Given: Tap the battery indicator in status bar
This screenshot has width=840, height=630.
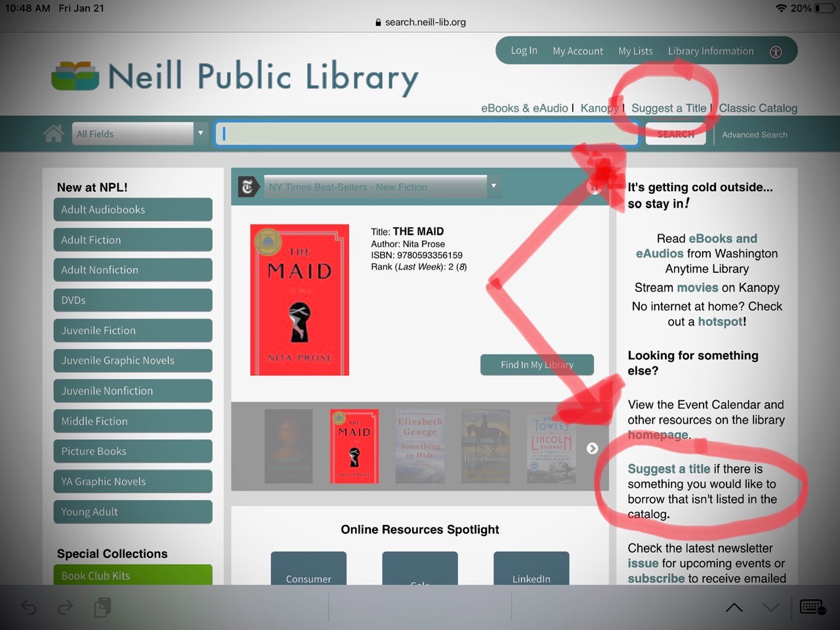Looking at the screenshot, I should tap(825, 8).
